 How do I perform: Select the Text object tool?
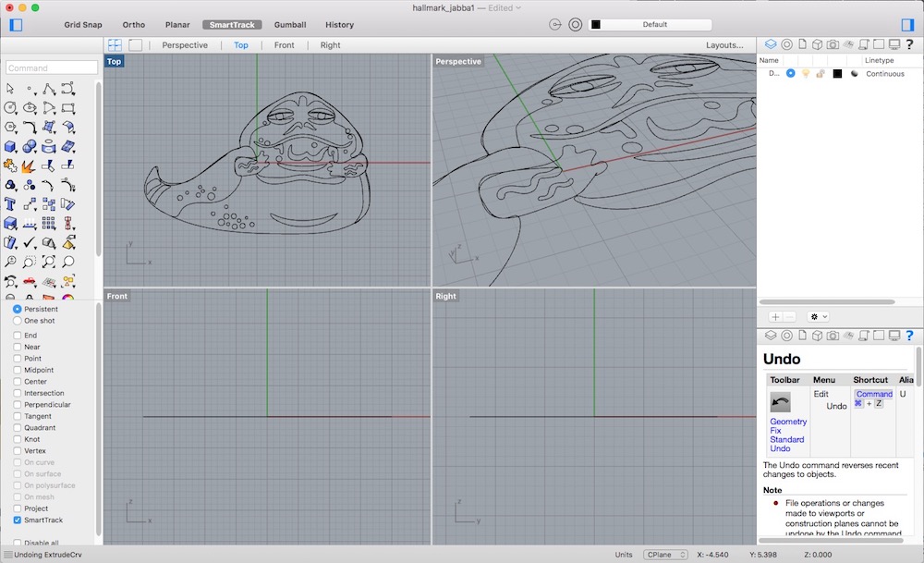(11, 203)
